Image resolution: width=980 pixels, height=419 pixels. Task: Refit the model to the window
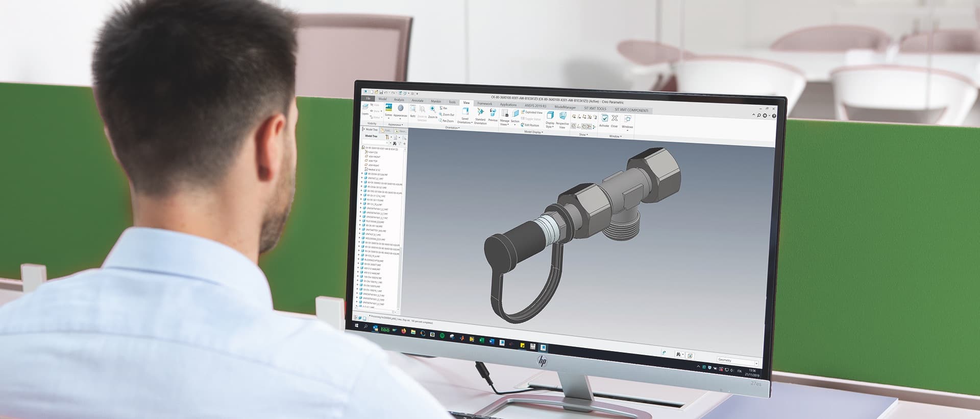413,111
